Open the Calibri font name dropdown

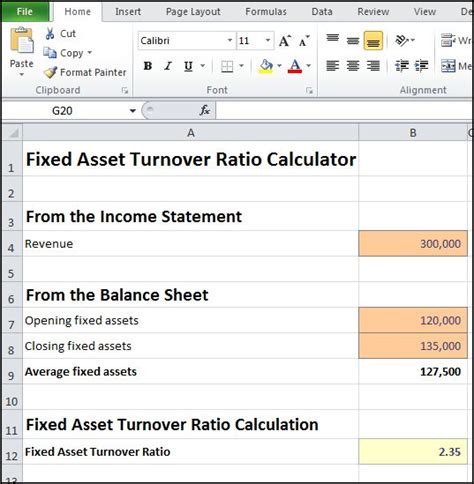(x=230, y=41)
